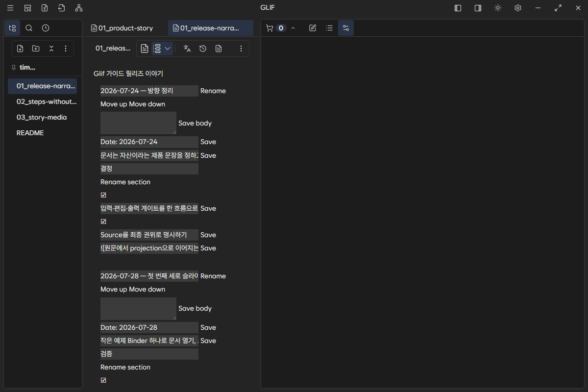Open the settings gear

coord(517,8)
